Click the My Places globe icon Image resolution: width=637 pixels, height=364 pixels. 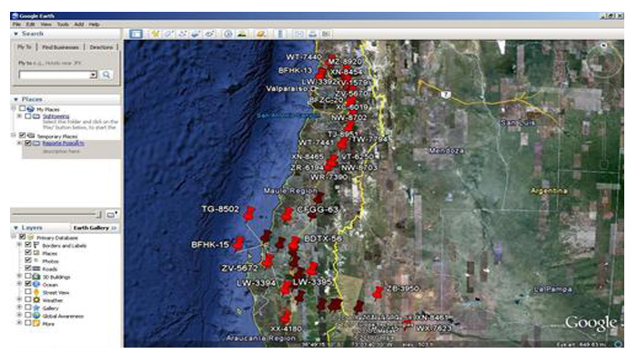point(30,109)
